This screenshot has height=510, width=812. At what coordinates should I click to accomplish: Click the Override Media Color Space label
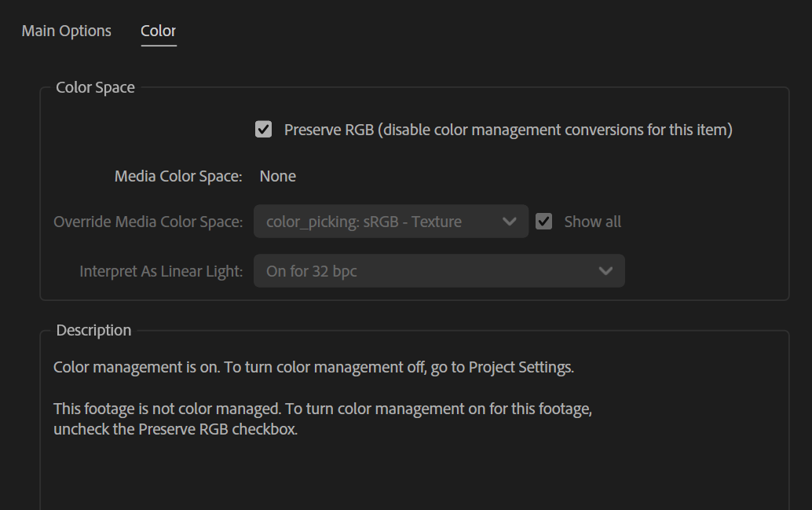(148, 222)
